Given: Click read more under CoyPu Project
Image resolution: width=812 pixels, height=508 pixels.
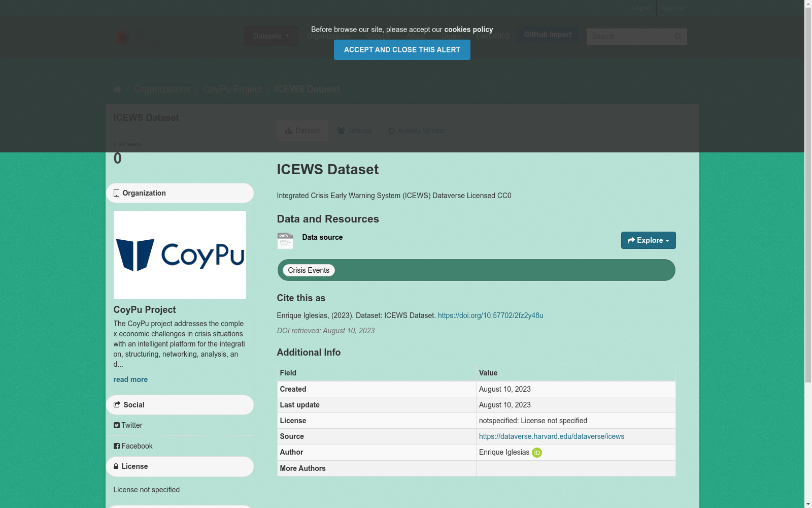Looking at the screenshot, I should click(130, 379).
